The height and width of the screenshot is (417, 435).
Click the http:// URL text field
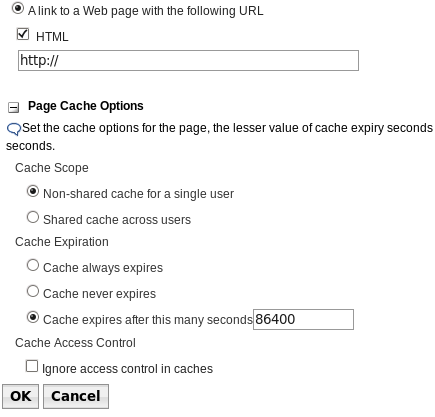coord(188,60)
